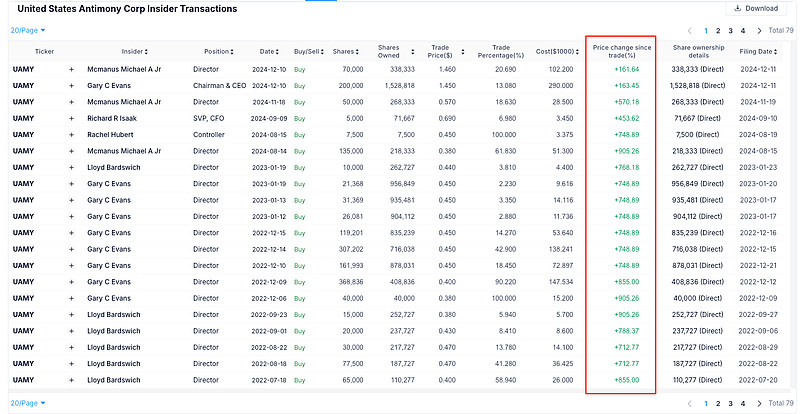The width and height of the screenshot is (800, 414).
Task: Expand the 2024-11-18 Mcmanus row plus icon
Action: point(71,102)
